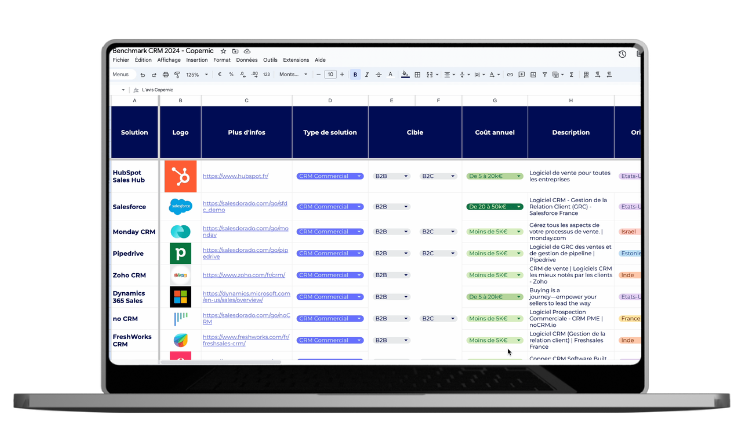The height and width of the screenshot is (434, 750).
Task: Open the Aide menu
Action: pyautogui.click(x=320, y=60)
